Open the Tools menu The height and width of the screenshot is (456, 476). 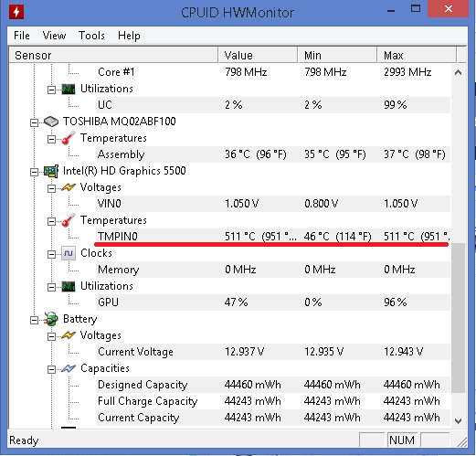click(x=91, y=36)
